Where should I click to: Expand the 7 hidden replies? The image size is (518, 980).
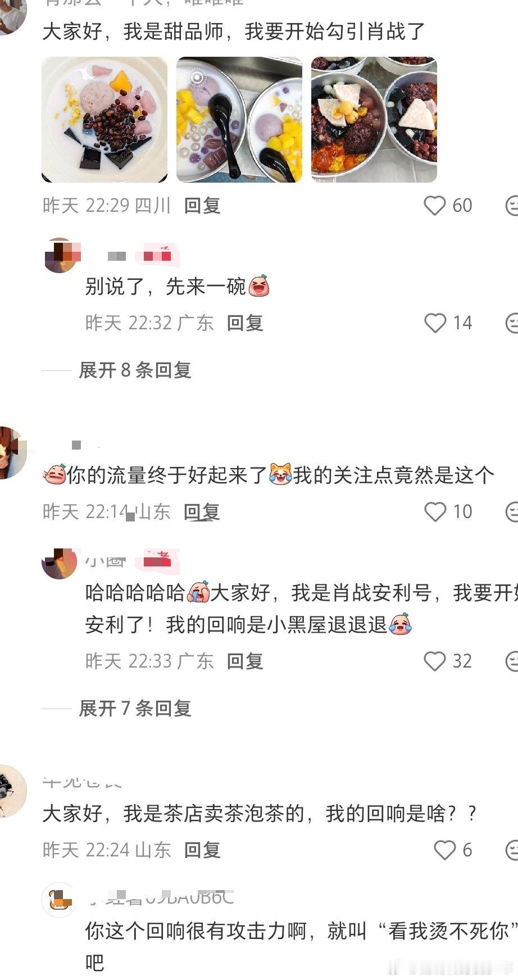point(135,709)
